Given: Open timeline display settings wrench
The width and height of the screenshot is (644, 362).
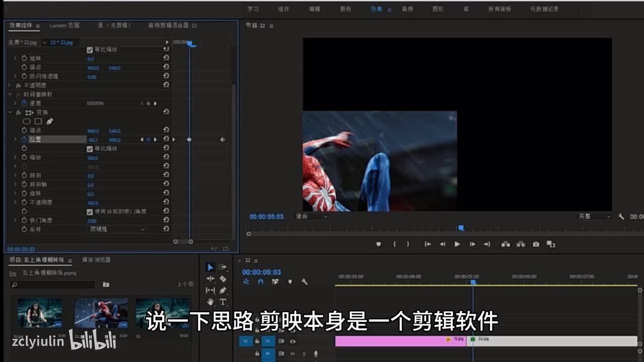Looking at the screenshot, I should click(304, 282).
